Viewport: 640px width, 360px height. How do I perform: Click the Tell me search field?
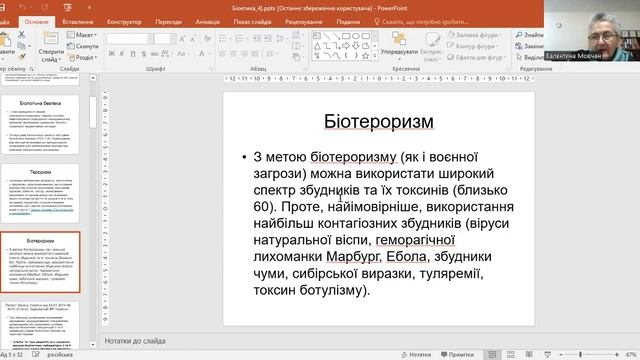(x=422, y=22)
